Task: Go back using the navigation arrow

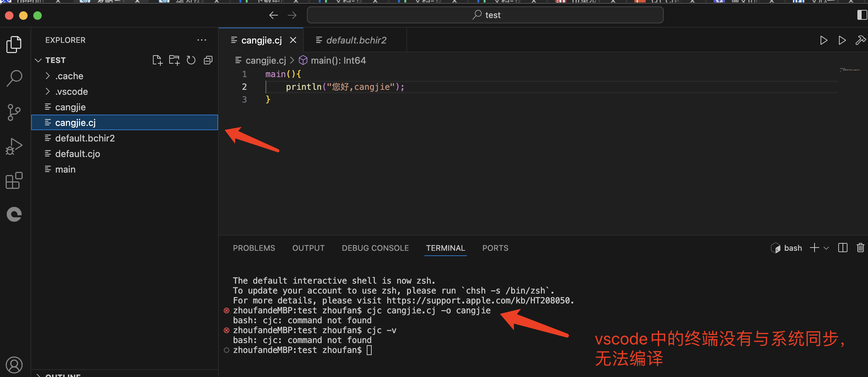Action: pos(273,15)
